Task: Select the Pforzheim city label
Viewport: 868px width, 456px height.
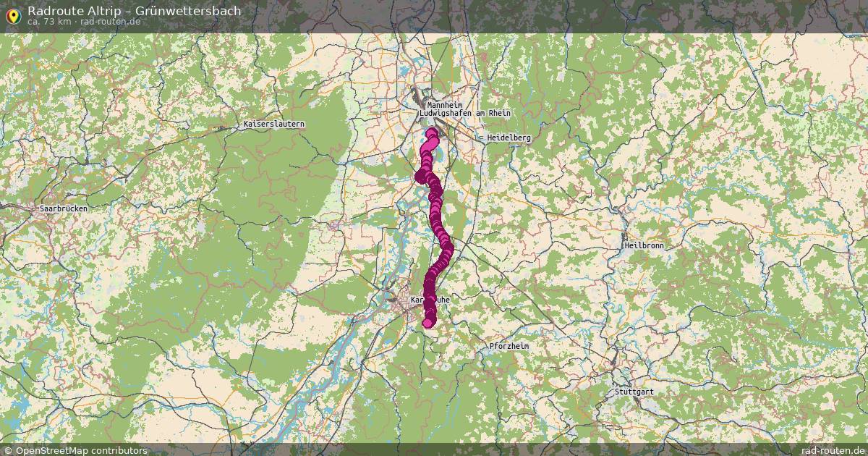Action: click(509, 347)
